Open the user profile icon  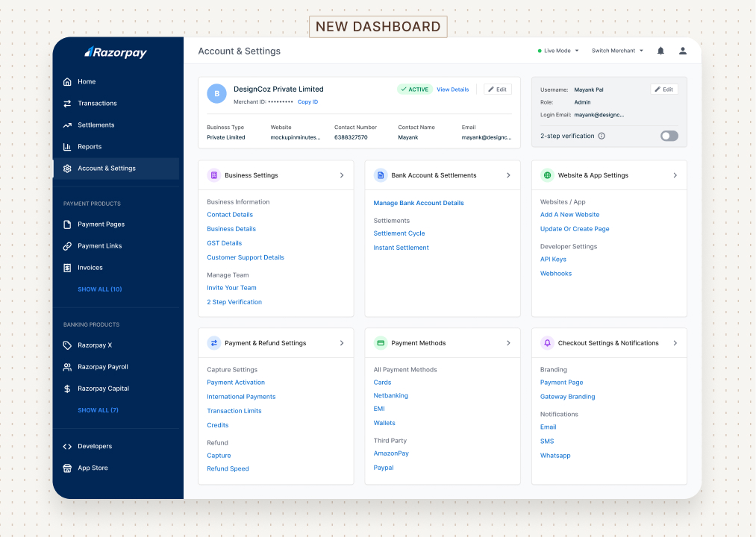[683, 51]
